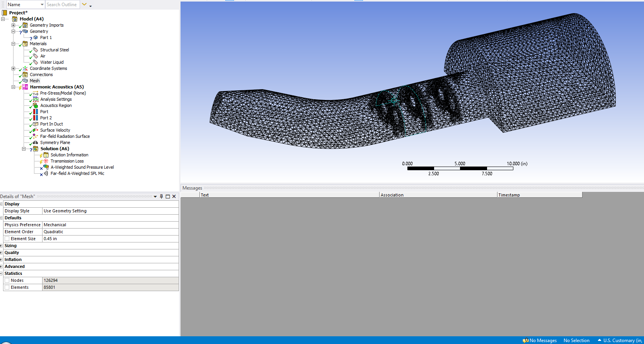Select the A-Weighted Sound Pressure Level icon
Image resolution: width=644 pixels, height=344 pixels.
pos(46,167)
